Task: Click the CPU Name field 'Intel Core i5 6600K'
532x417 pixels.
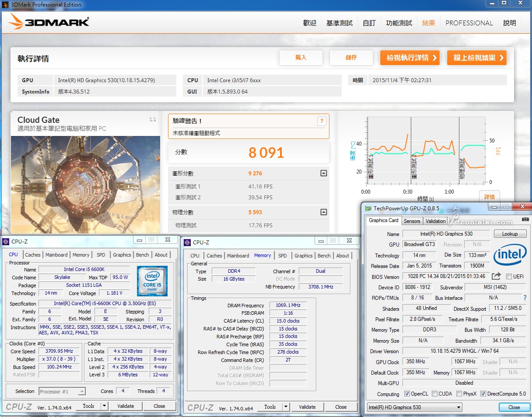Action: coord(84,269)
